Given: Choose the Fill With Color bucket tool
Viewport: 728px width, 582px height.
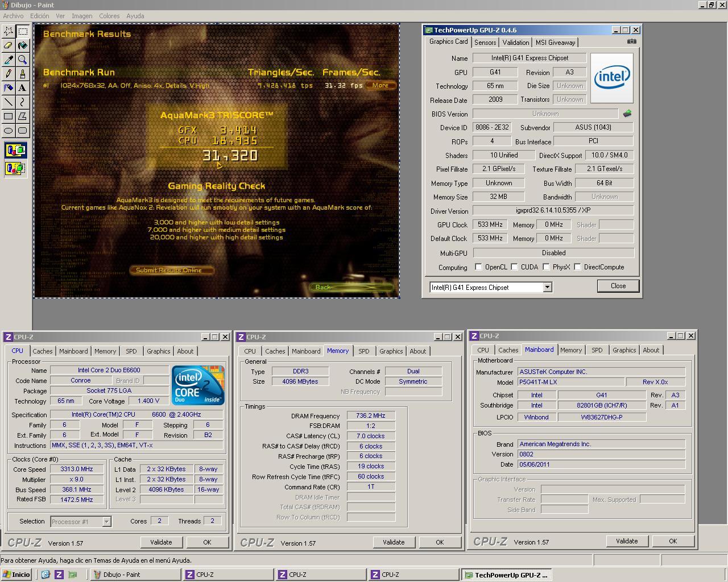Looking at the screenshot, I should tap(23, 45).
